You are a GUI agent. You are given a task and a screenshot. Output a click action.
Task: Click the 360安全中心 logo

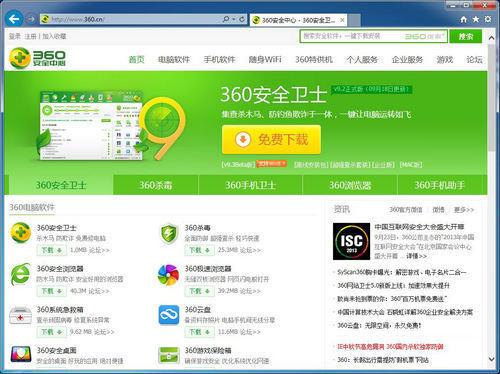pyautogui.click(x=37, y=58)
